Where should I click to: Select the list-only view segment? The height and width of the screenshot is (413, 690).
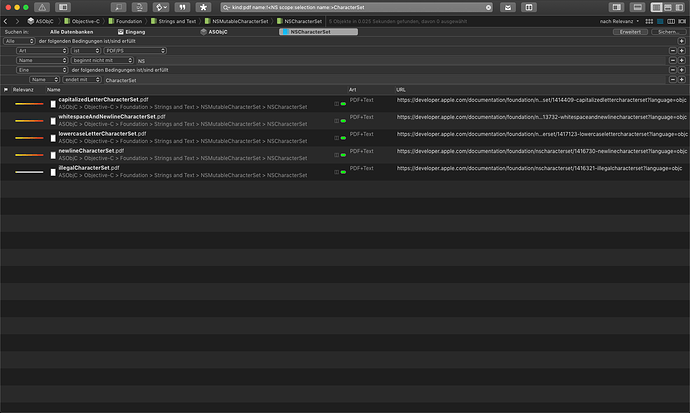coord(657,7)
